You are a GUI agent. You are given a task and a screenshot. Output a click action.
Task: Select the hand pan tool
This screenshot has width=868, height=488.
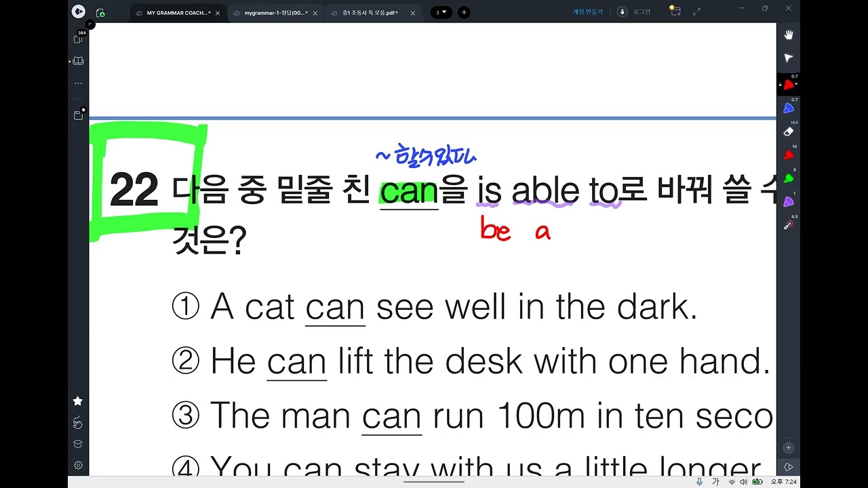788,35
